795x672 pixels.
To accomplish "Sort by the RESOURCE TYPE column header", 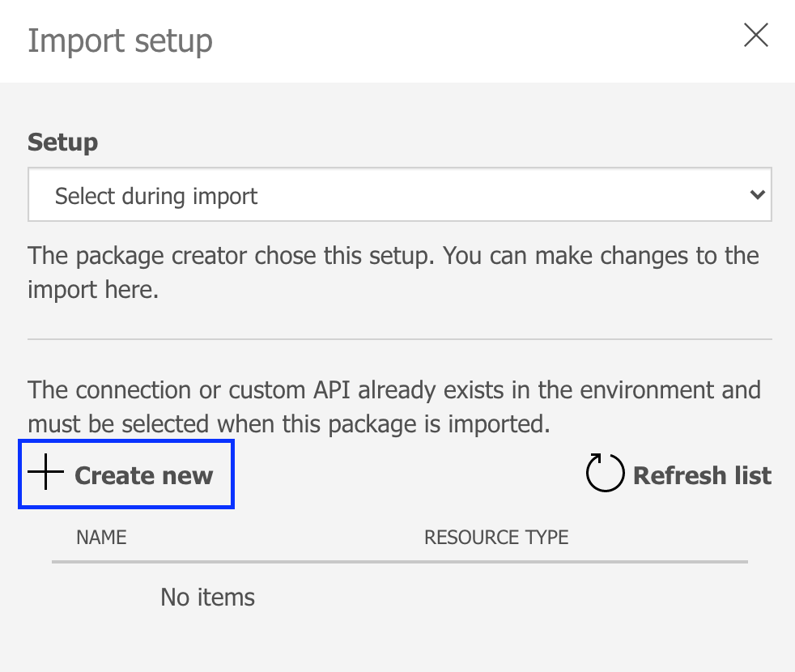I will coord(495,537).
